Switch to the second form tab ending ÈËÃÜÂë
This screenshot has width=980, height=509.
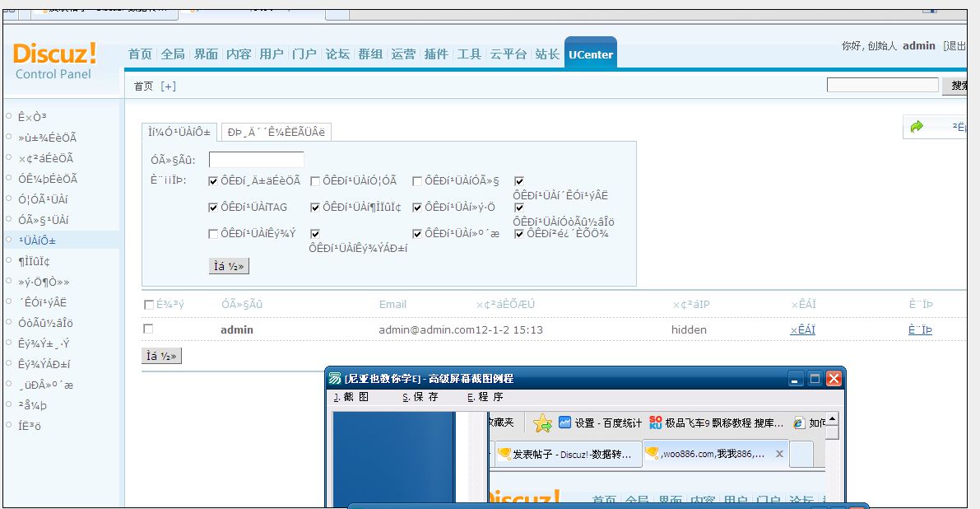(x=276, y=132)
